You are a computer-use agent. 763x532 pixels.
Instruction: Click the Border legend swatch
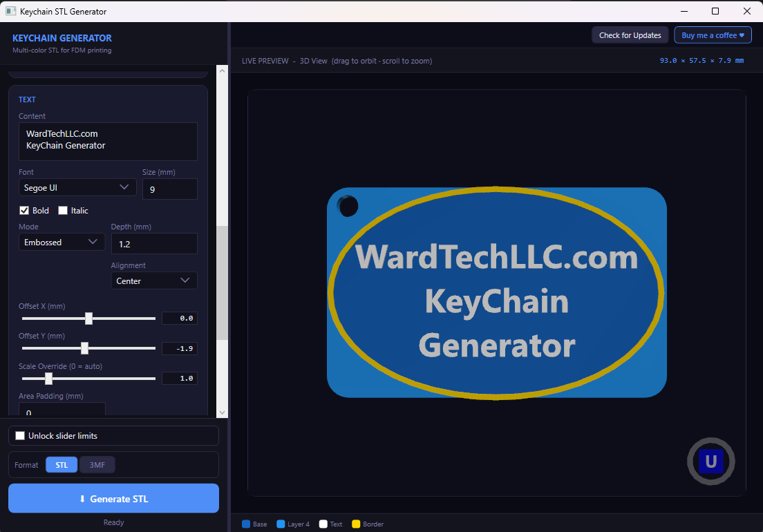coord(356,524)
